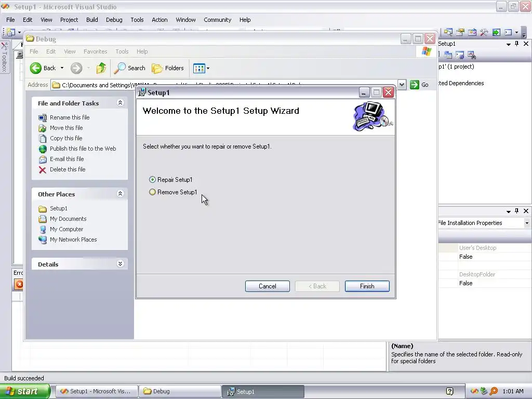
Task: Open My Network Places link
Action: (73, 240)
